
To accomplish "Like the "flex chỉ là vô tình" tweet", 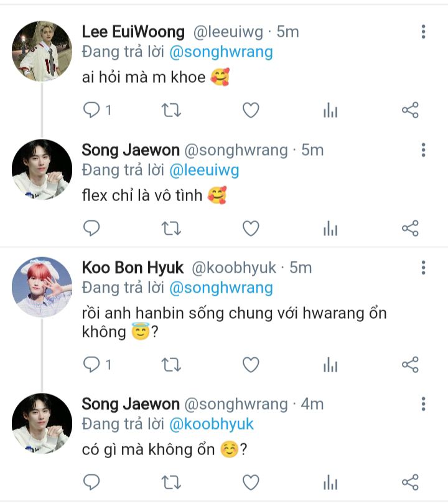I will click(250, 228).
